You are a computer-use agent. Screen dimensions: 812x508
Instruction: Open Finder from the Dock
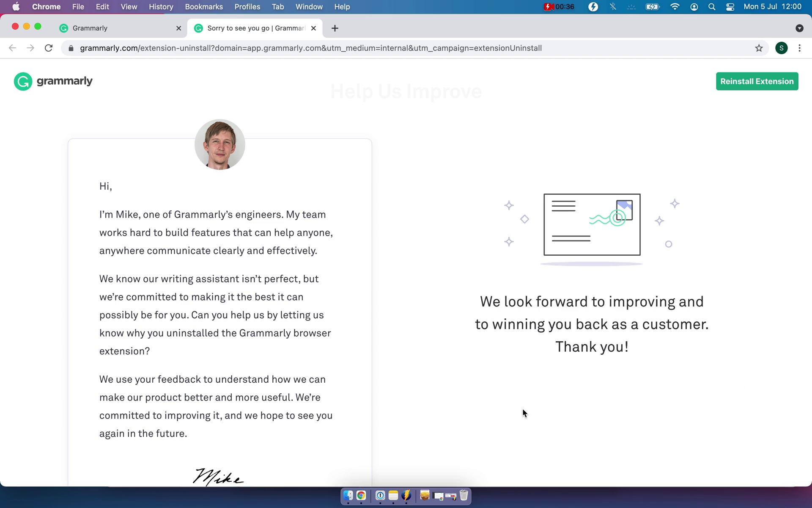coord(348,495)
